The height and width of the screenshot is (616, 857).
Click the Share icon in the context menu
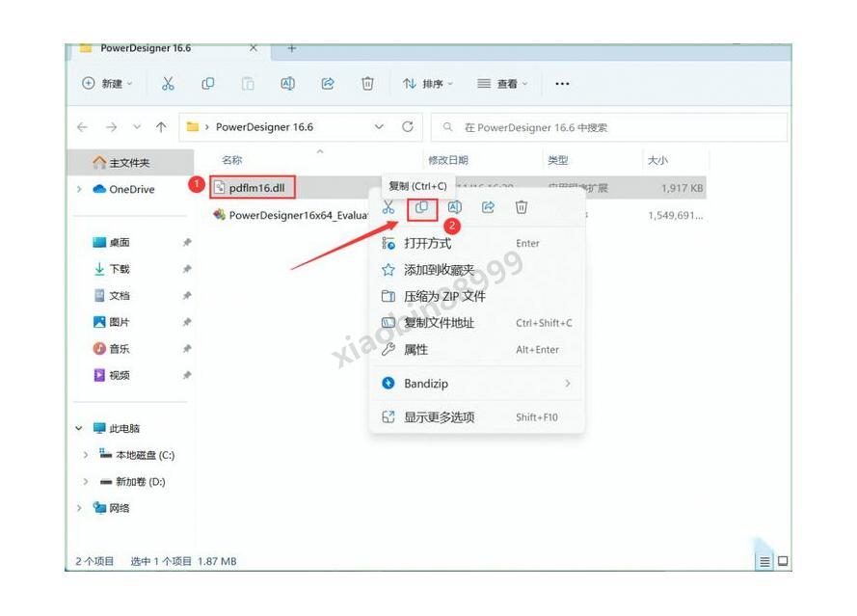[x=488, y=207]
